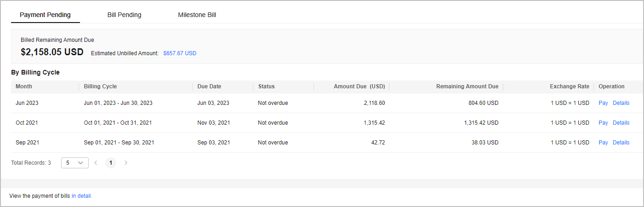644x207 pixels.
Task: Open the records-per-page dropdown showing 5
Action: click(74, 163)
